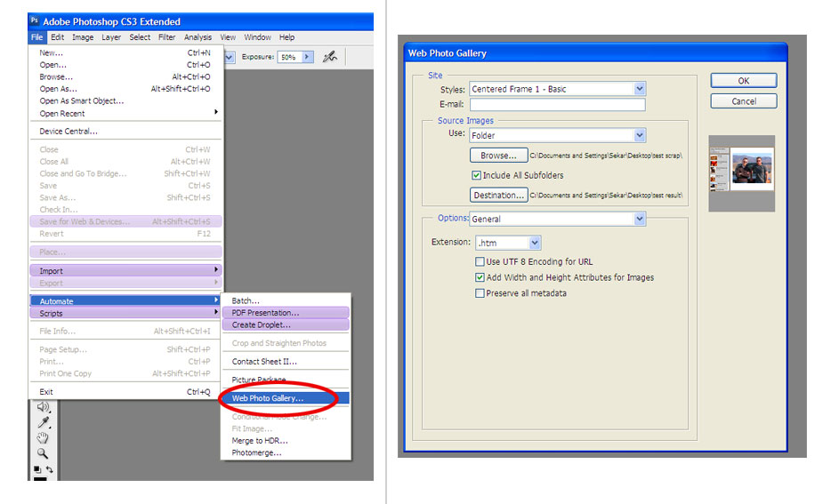Select the Zoom magnifier tool
The width and height of the screenshot is (839, 504).
point(43,453)
